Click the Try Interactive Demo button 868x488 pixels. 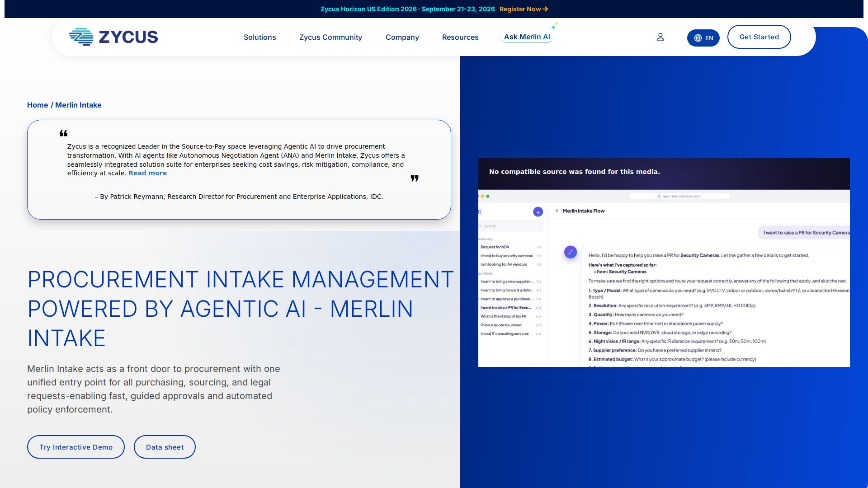(x=76, y=447)
